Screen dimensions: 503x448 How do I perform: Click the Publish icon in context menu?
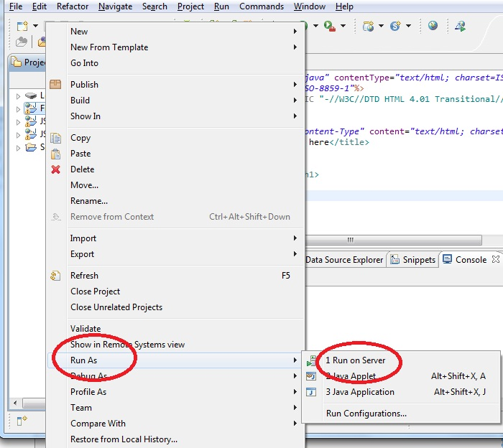click(55, 85)
